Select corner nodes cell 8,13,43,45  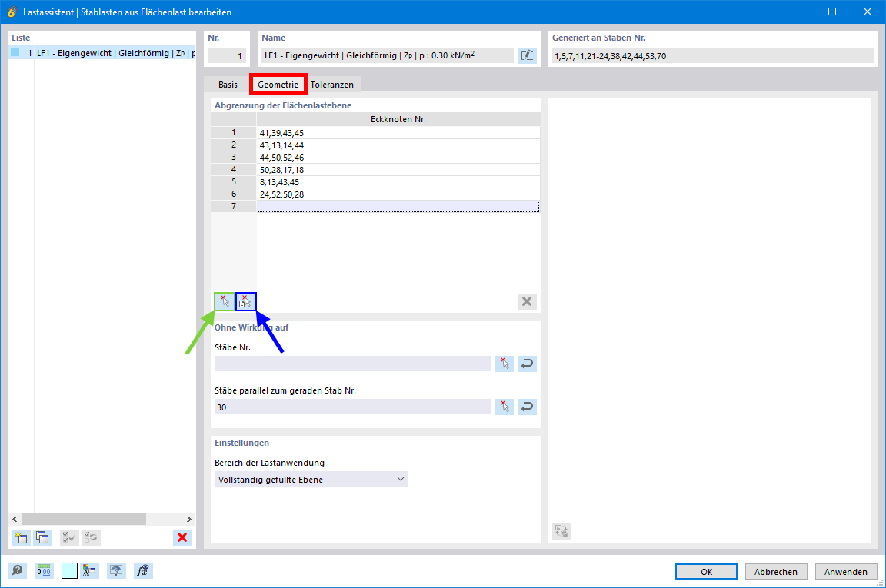tap(398, 182)
